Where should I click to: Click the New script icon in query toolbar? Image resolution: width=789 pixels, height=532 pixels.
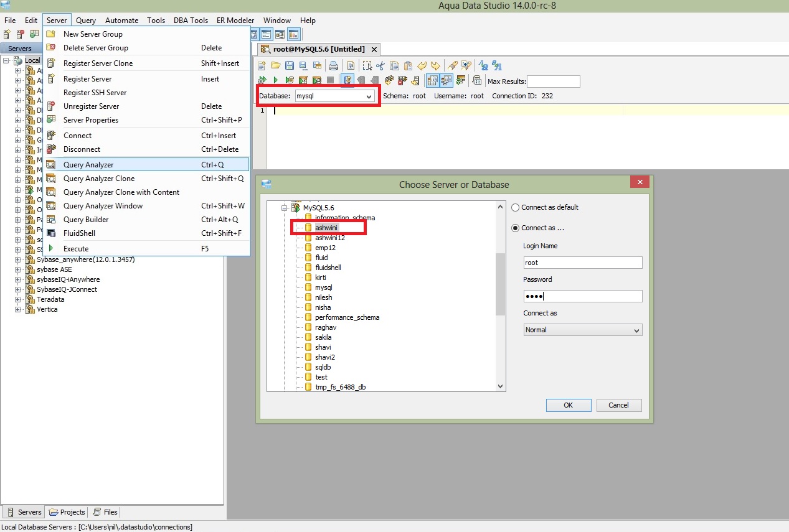tap(262, 65)
